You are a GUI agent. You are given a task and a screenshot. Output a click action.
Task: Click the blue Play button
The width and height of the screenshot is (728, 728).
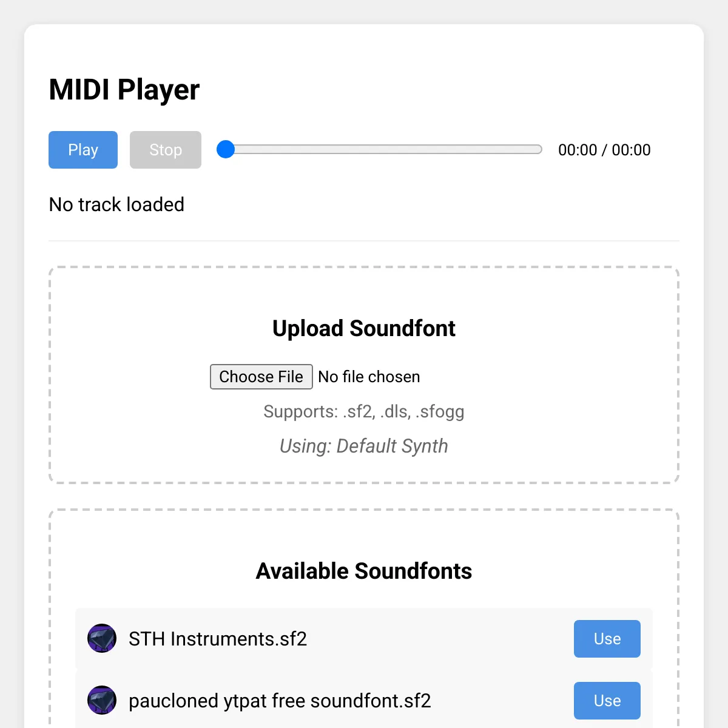point(83,150)
